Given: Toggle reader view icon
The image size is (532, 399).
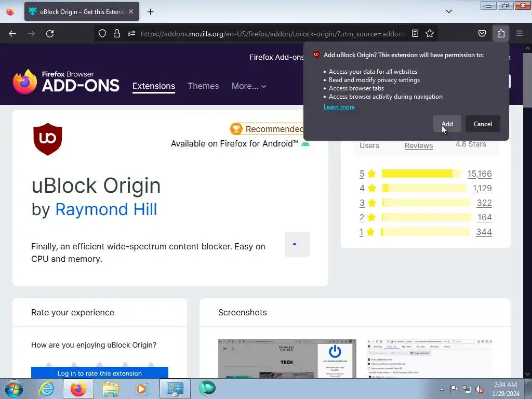Looking at the screenshot, I should tap(415, 34).
